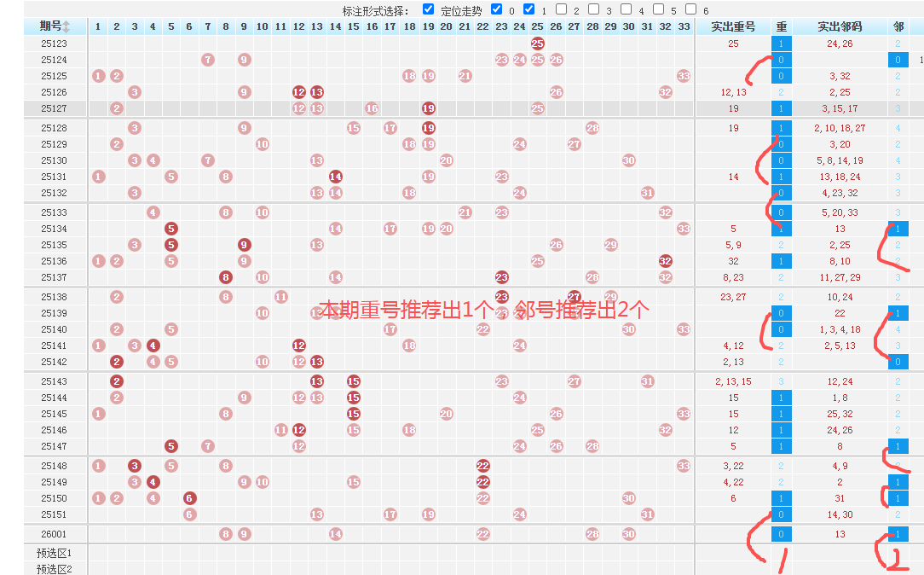Click dark ball 3 in row 25148
924x575 pixels.
(135, 466)
